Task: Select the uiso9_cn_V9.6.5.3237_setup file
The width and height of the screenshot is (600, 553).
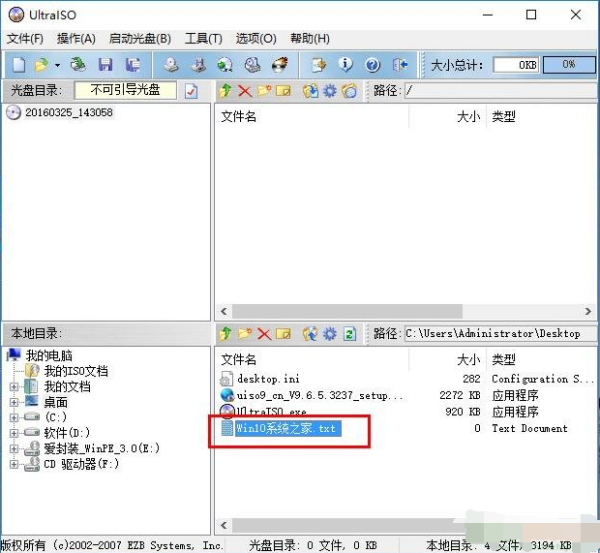Action: [319, 395]
